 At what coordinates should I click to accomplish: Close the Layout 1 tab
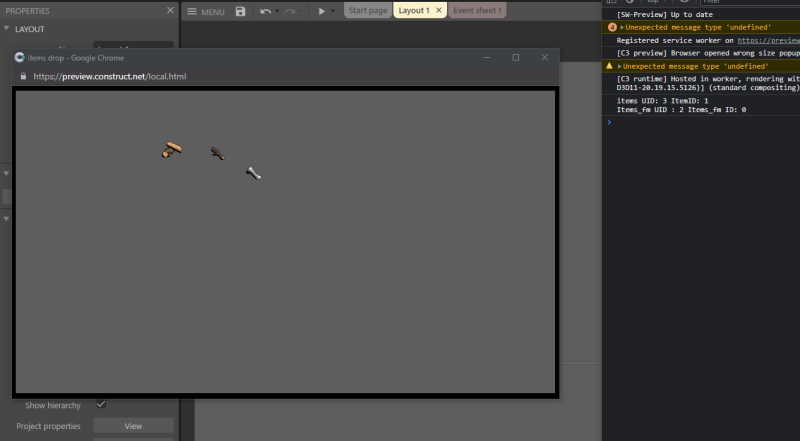(x=439, y=10)
